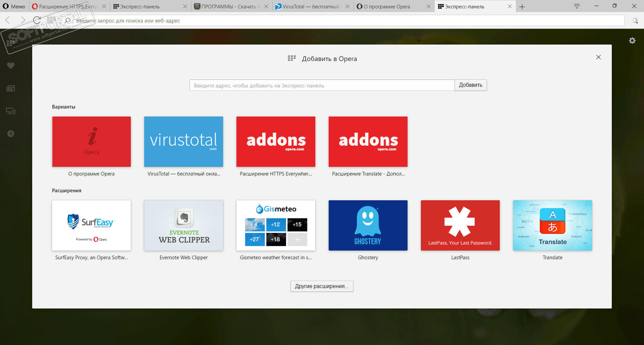Select the virustotal tile

pyautogui.click(x=183, y=142)
